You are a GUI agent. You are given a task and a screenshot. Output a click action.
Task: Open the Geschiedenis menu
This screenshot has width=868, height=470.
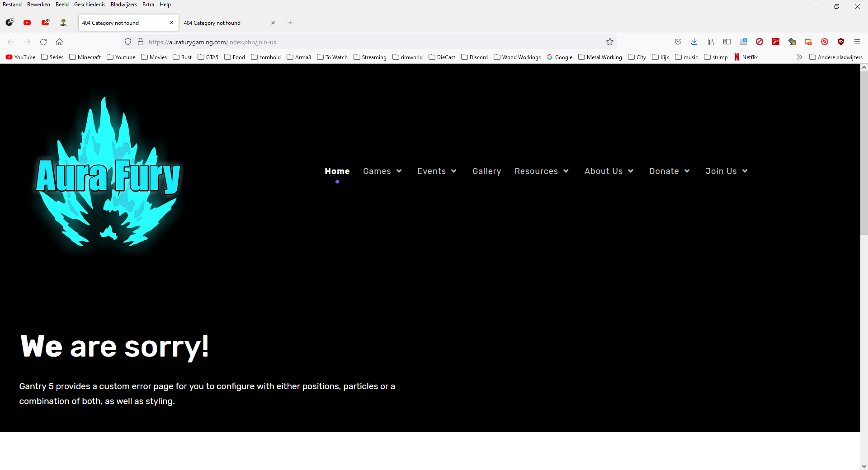point(90,5)
